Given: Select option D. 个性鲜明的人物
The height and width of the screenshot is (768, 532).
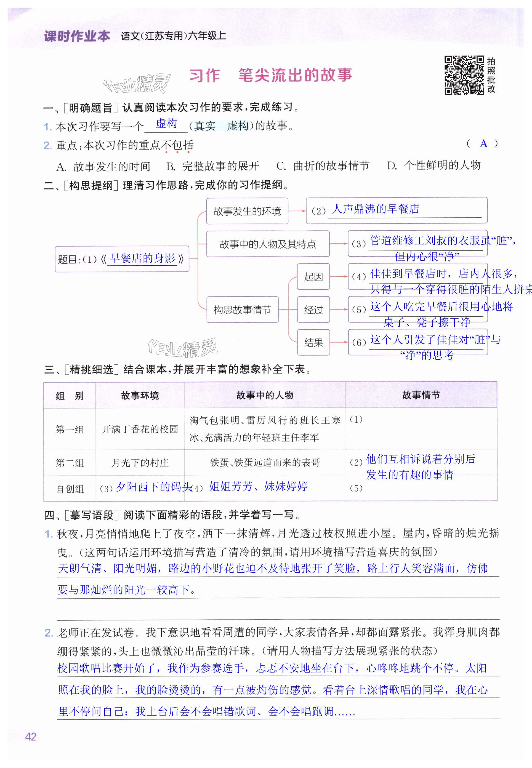Looking at the screenshot, I should [434, 165].
